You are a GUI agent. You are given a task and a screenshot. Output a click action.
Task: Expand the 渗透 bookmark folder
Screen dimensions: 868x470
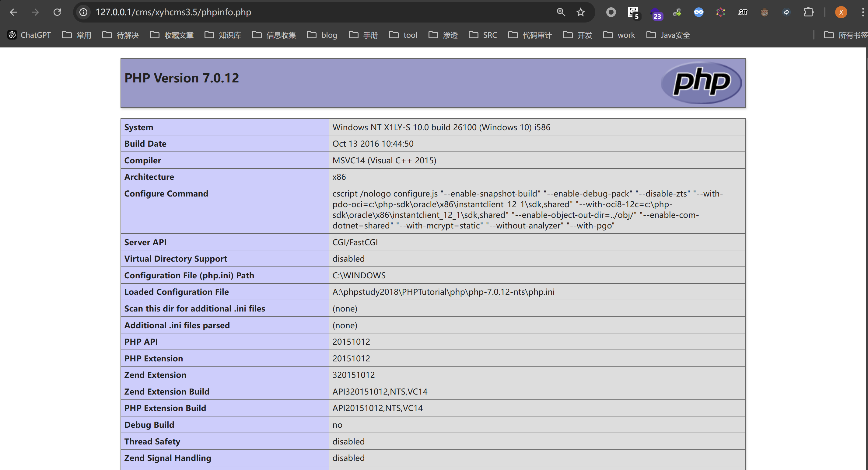point(443,35)
